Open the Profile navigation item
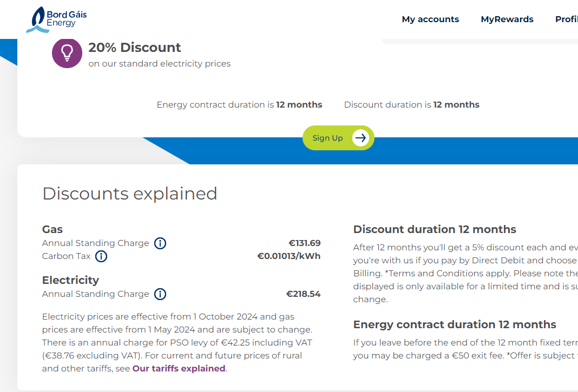This screenshot has height=392, width=578. [x=566, y=19]
